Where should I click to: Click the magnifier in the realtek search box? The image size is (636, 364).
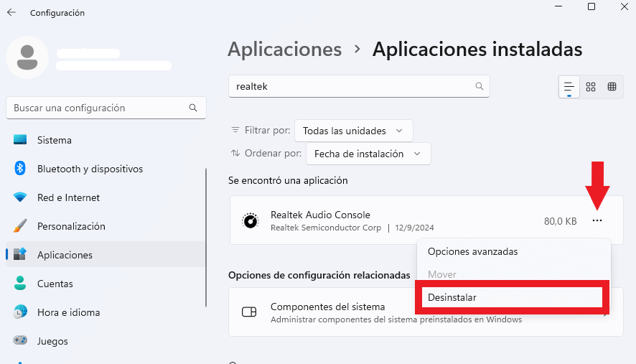click(480, 86)
